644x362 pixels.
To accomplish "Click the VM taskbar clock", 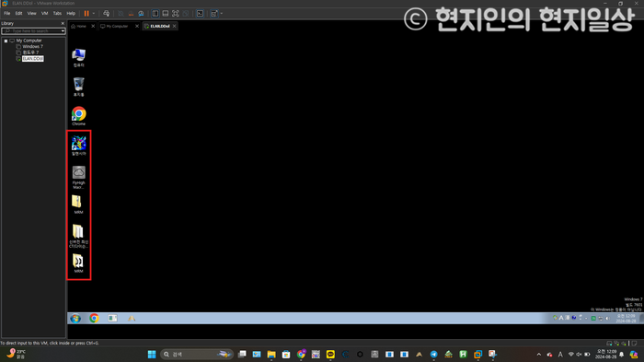I will point(627,319).
